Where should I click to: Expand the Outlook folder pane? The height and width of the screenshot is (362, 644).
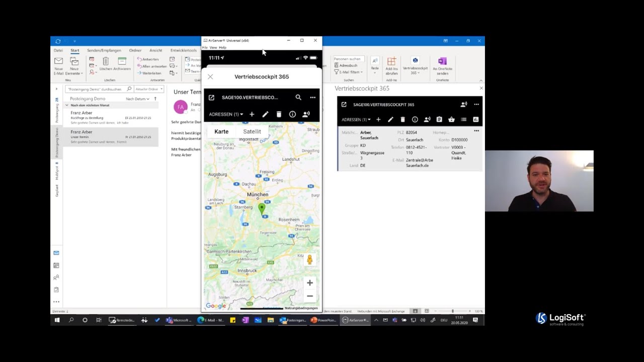pos(56,89)
